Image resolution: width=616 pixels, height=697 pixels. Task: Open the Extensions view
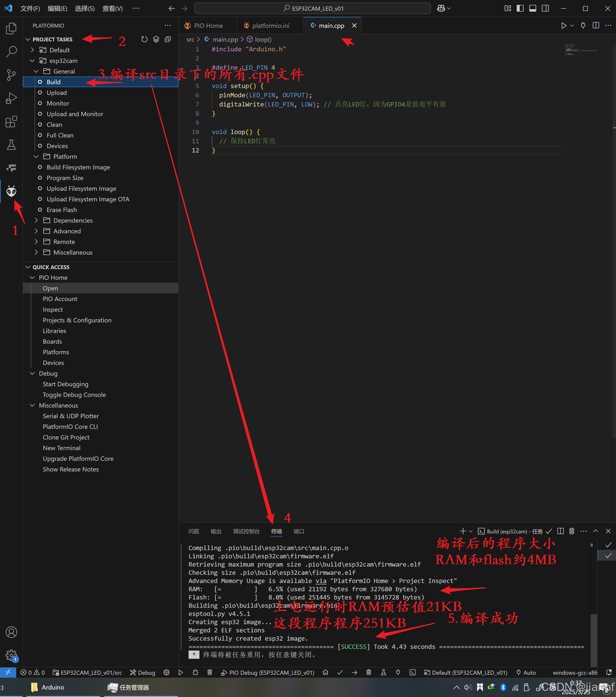(11, 121)
